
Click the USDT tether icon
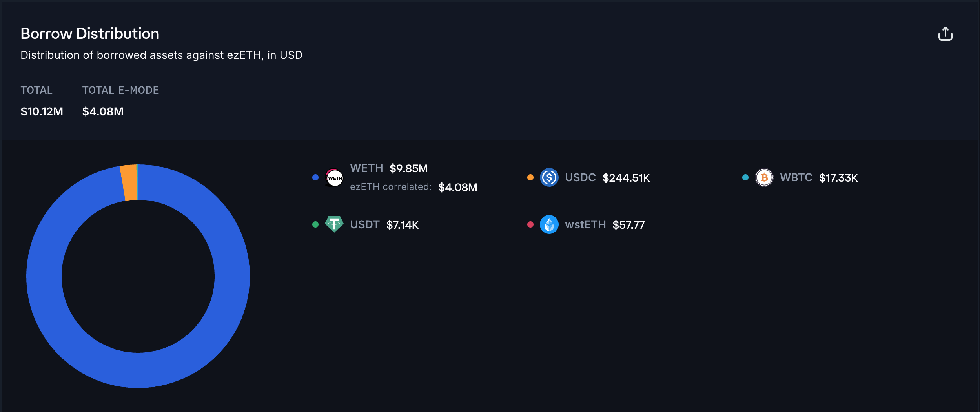click(334, 224)
